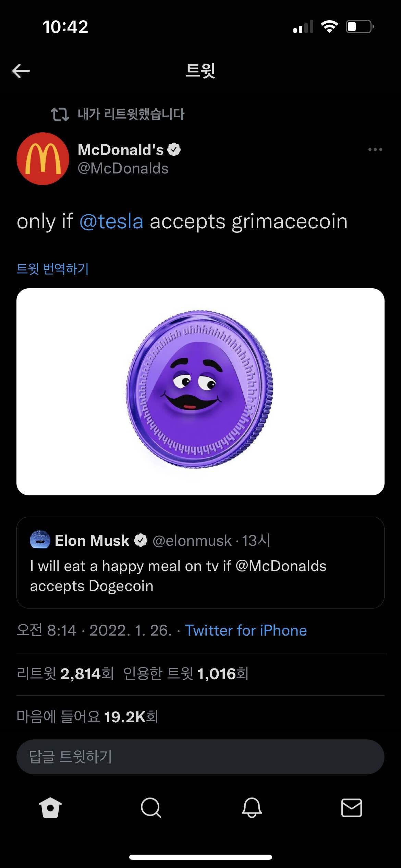
Task: Open the Search magnifier tab
Action: [x=150, y=808]
